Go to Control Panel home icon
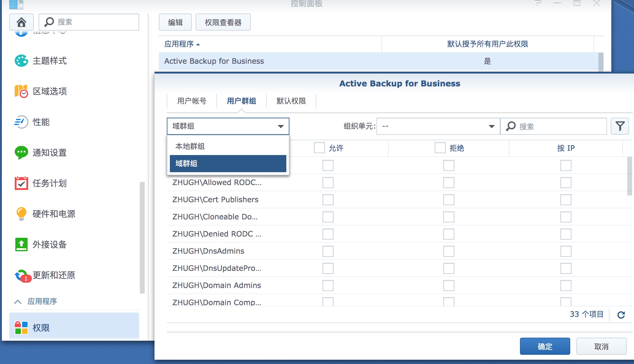634x364 pixels. (21, 22)
